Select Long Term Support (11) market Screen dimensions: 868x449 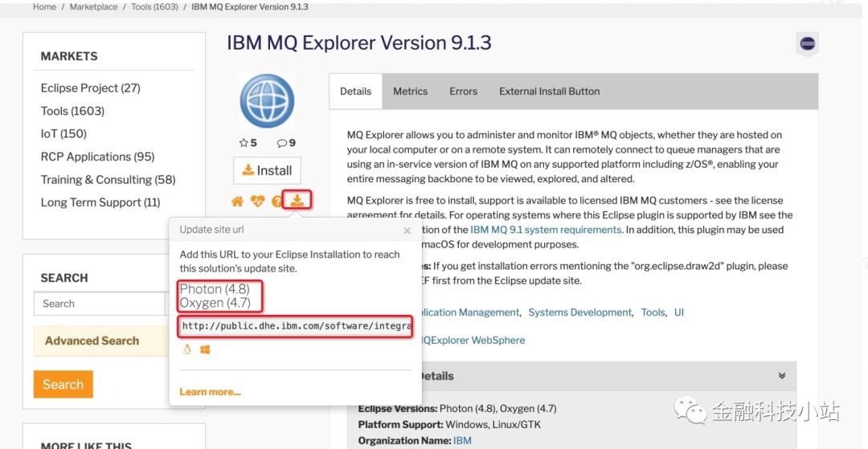100,202
